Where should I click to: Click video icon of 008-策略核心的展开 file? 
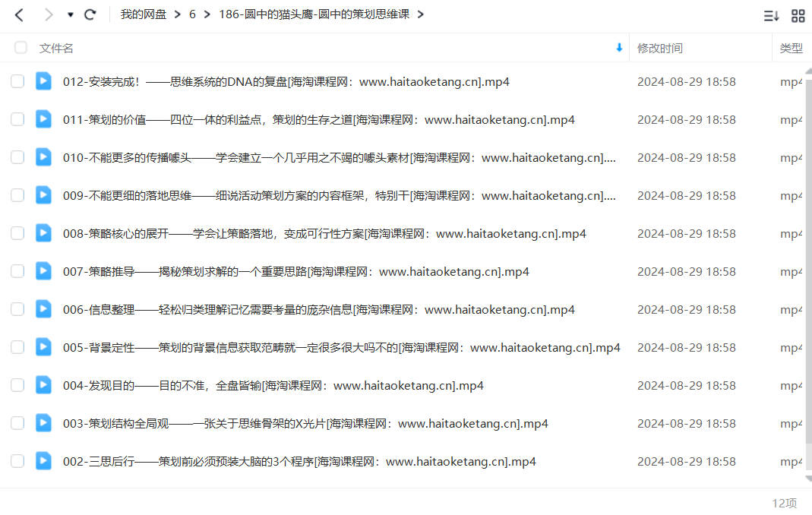(43, 232)
